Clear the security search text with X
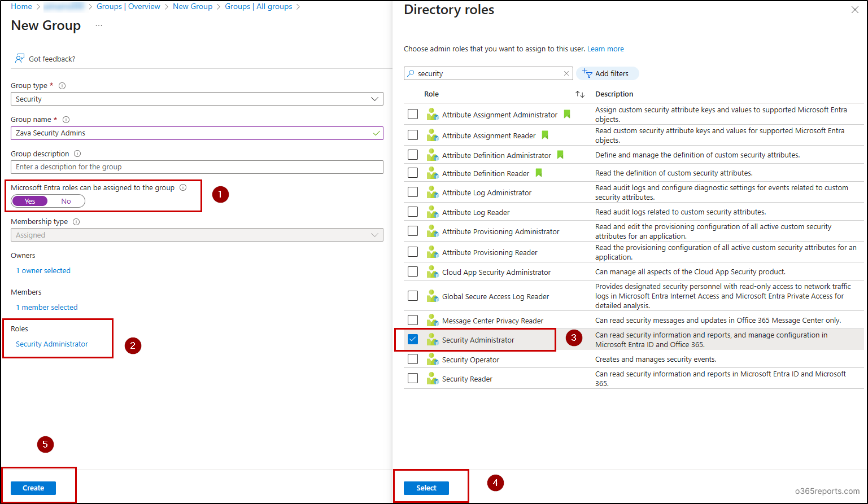 pos(566,73)
